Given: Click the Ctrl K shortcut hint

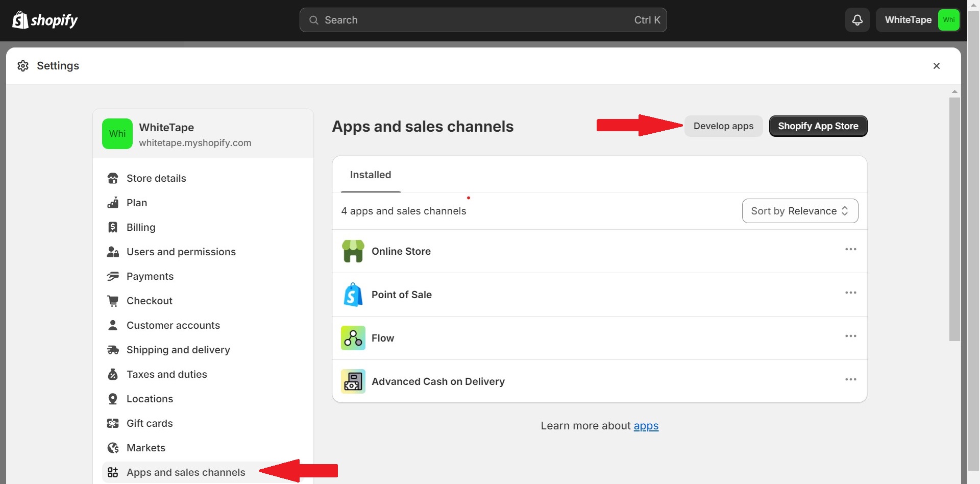Looking at the screenshot, I should [647, 20].
